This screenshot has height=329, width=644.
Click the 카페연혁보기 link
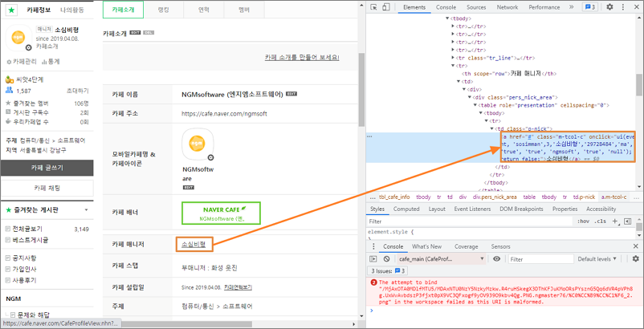click(x=238, y=287)
